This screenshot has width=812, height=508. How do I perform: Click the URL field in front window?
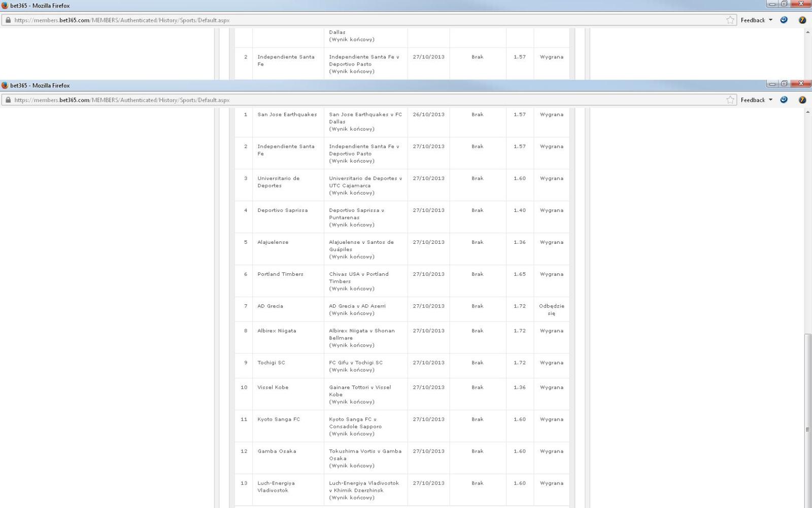coord(368,100)
